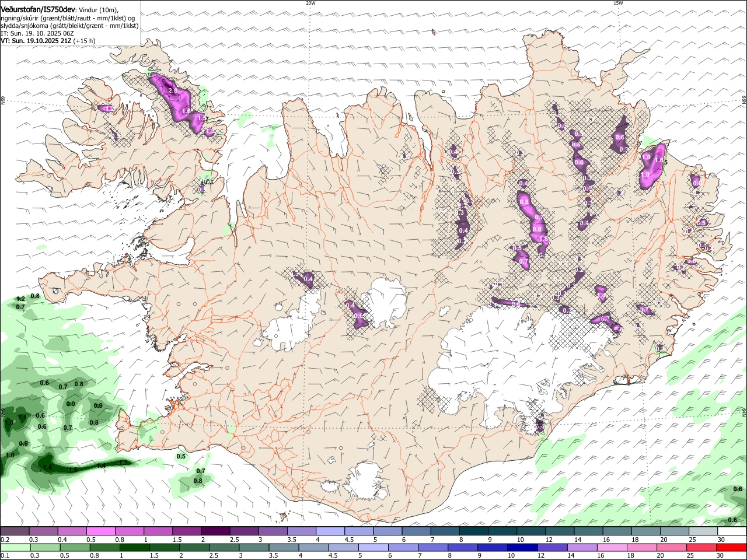Image resolution: width=747 pixels, height=560 pixels.
Task: Select bright pink swatch between 0.5 and 0.8
Action: 100,531
